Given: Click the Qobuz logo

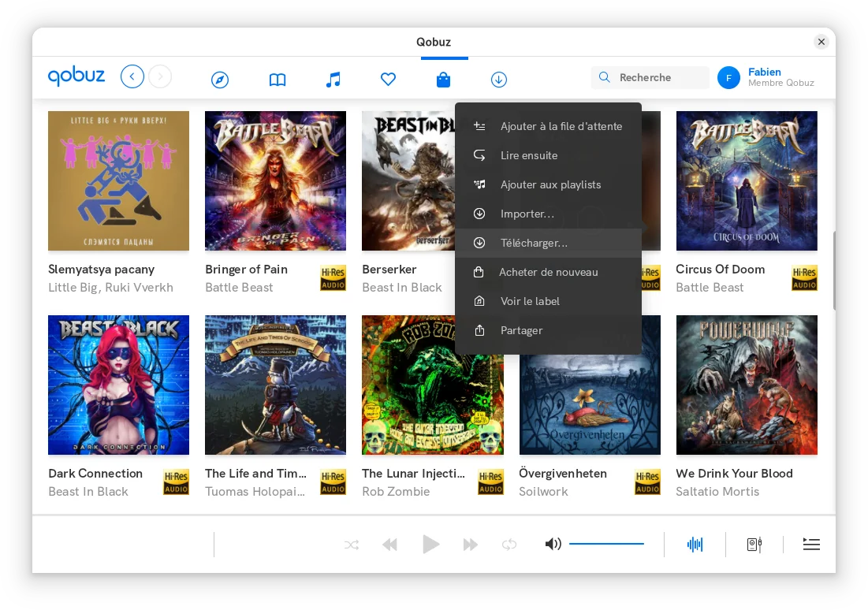Looking at the screenshot, I should coord(76,76).
